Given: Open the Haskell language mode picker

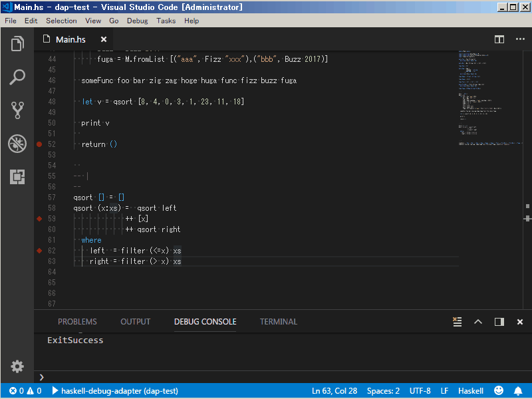Looking at the screenshot, I should pos(470,390).
